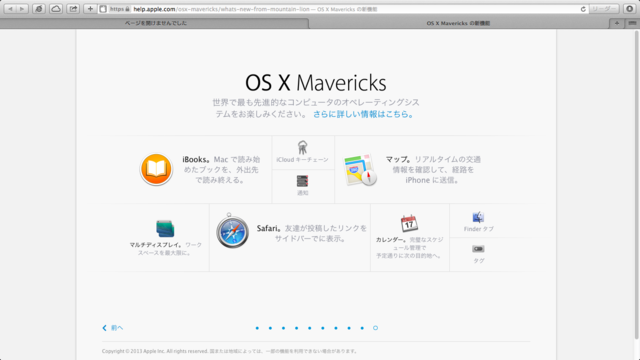Open iCloud Tabs cloud button
The width and height of the screenshot is (640, 360).
(x=56, y=9)
